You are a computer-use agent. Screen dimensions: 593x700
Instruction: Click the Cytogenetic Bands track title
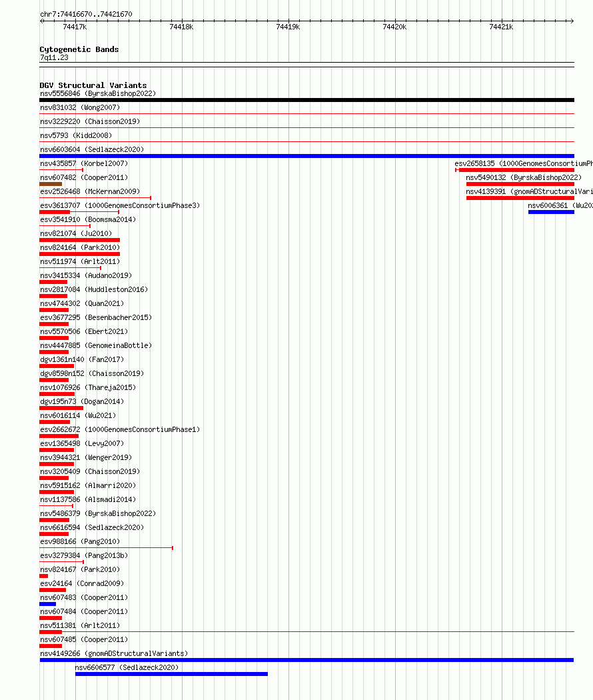(79, 49)
